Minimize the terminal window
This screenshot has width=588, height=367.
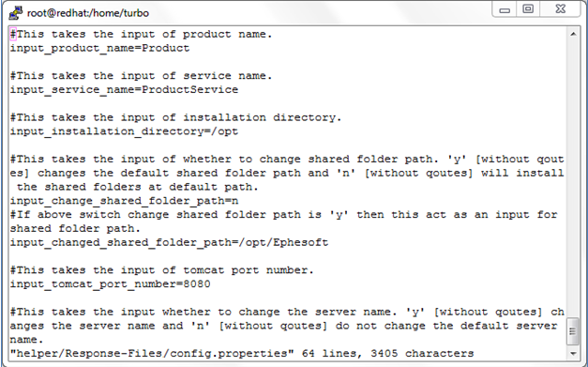505,9
